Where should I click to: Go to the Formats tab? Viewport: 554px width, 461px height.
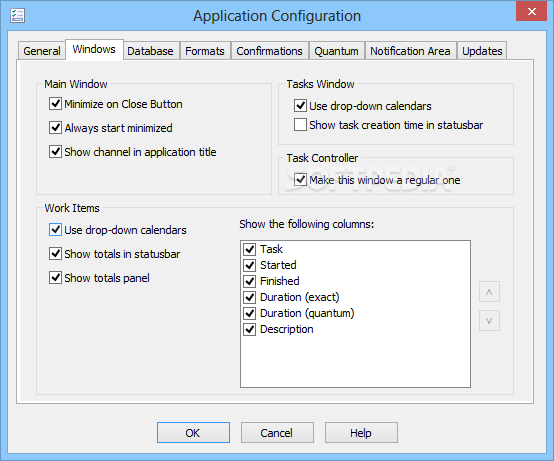click(205, 51)
